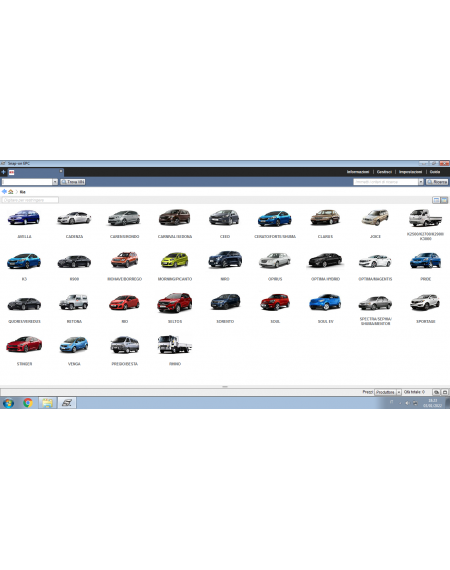Open the Seltos SUV
Image resolution: width=450 pixels, height=570 pixels.
(174, 302)
